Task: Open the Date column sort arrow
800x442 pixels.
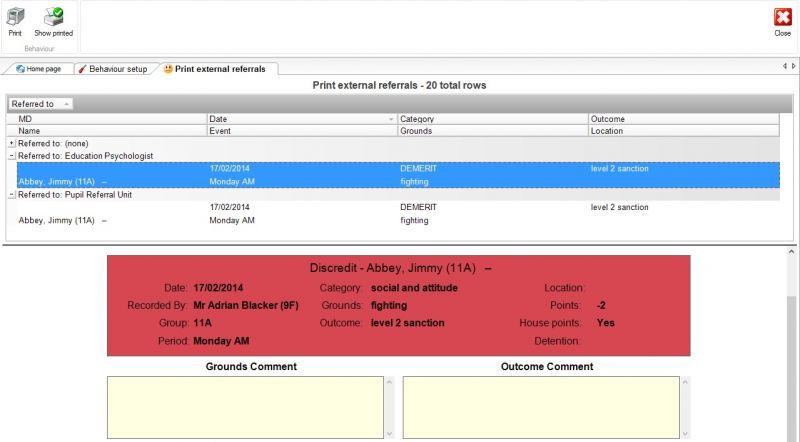Action: [x=391, y=119]
